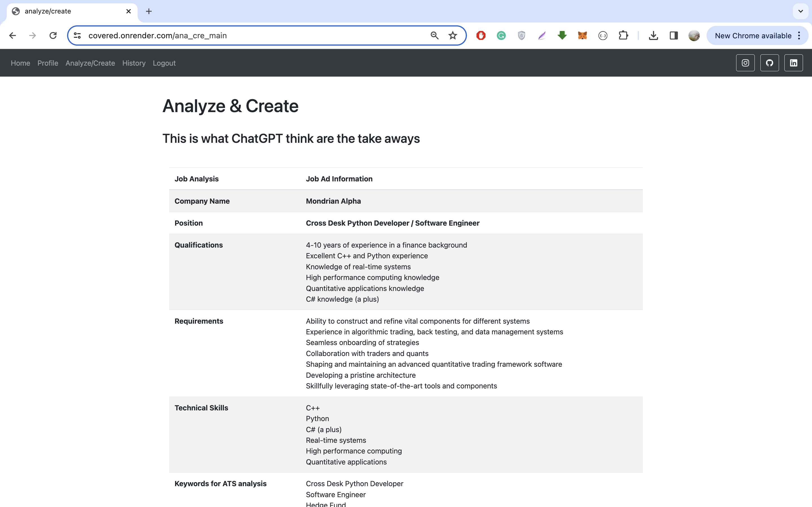
Task: Click the Logout link
Action: point(164,63)
